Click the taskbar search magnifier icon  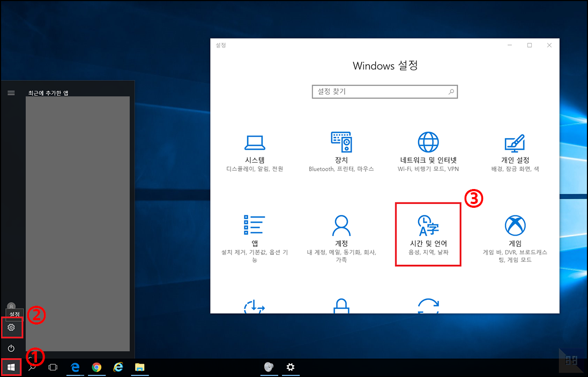(x=32, y=367)
